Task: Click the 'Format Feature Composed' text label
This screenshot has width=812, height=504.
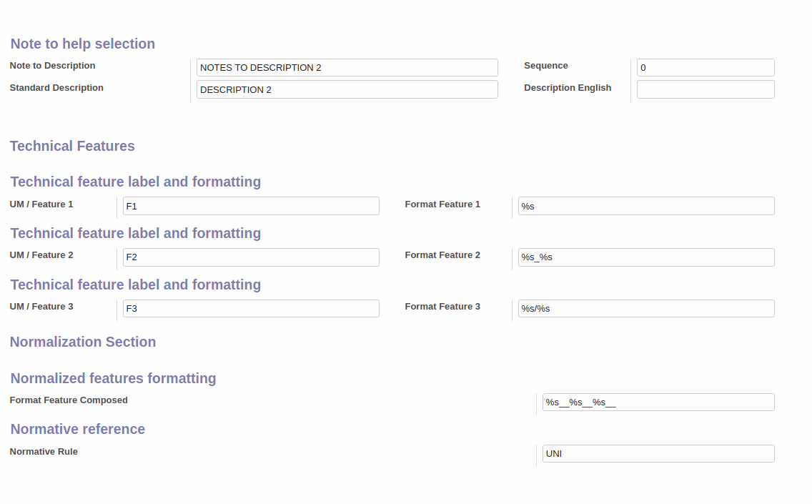Action: coord(69,400)
